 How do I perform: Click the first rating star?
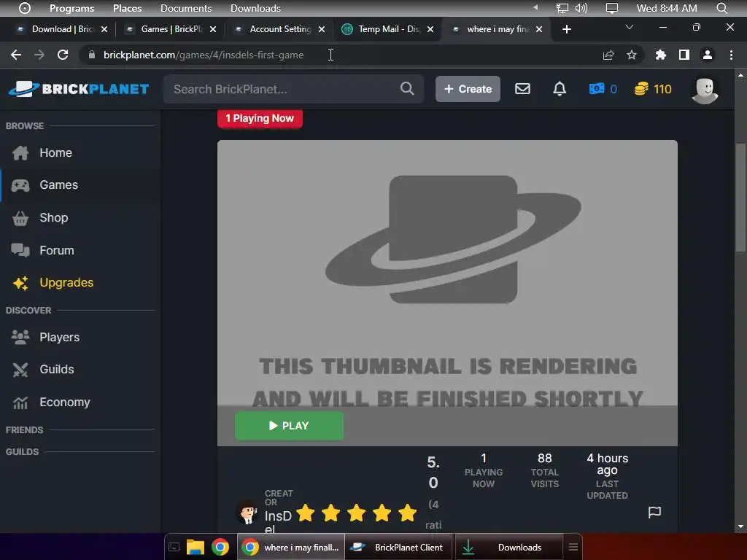(x=306, y=513)
